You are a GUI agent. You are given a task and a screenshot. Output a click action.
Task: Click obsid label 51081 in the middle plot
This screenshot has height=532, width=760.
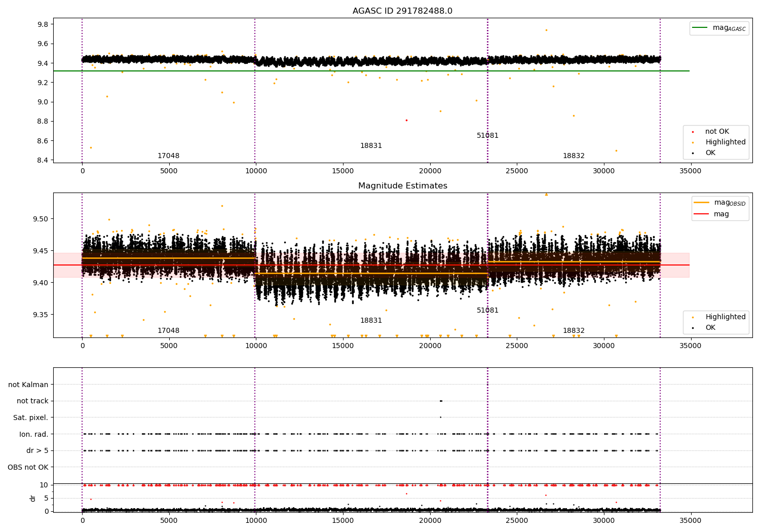coord(487,311)
